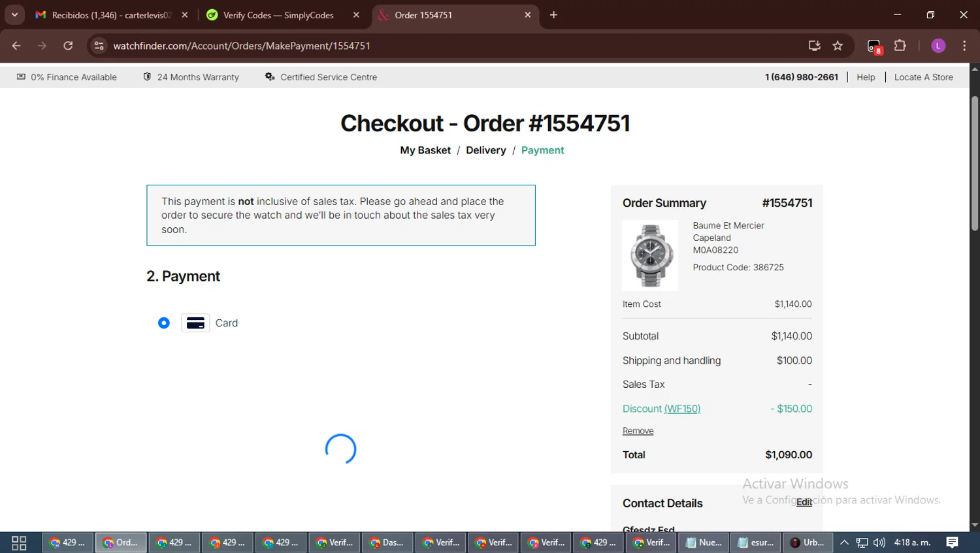The image size is (980, 553).
Task: Switch to the Gmail Recibidos tab
Action: [x=111, y=15]
